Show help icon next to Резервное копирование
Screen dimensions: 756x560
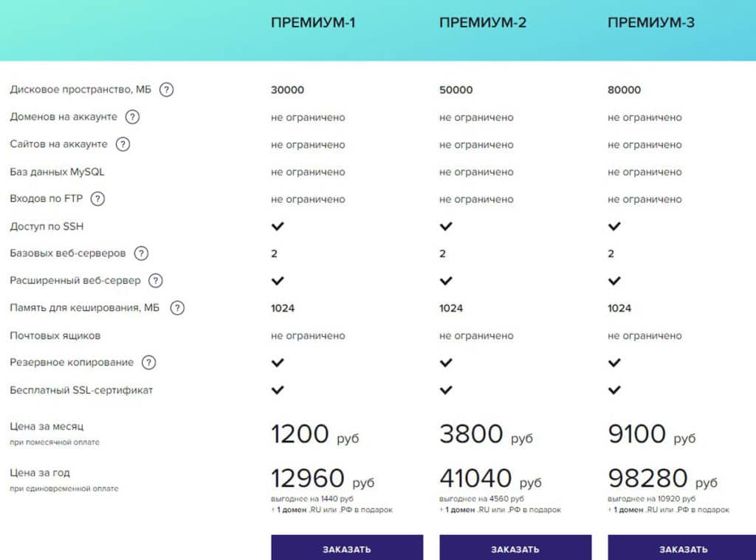(x=148, y=363)
